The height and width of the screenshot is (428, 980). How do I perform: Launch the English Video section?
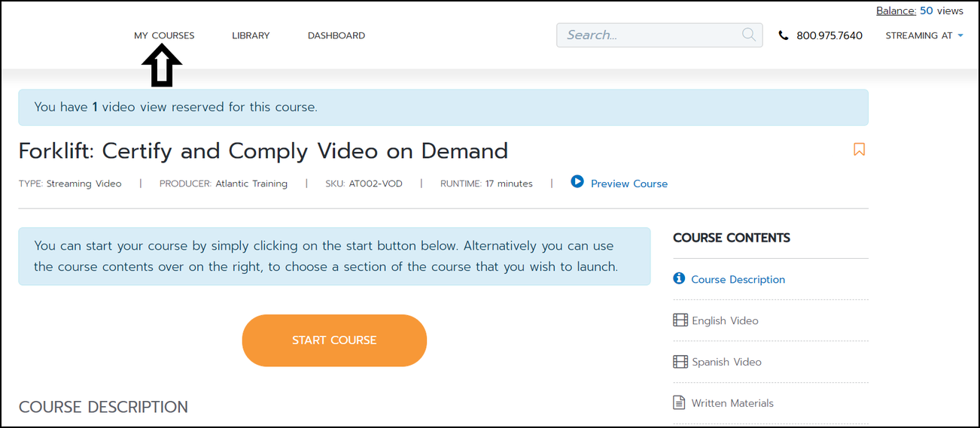[725, 320]
